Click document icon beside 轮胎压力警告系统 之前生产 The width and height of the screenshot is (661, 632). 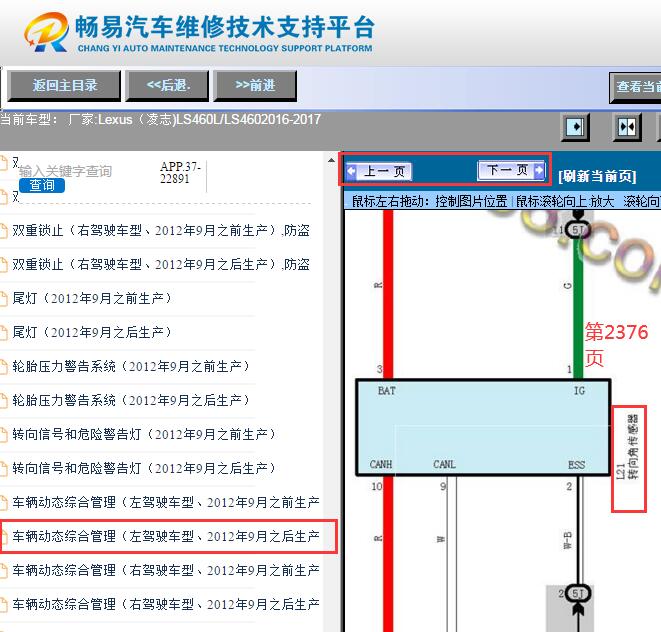pos(4,367)
